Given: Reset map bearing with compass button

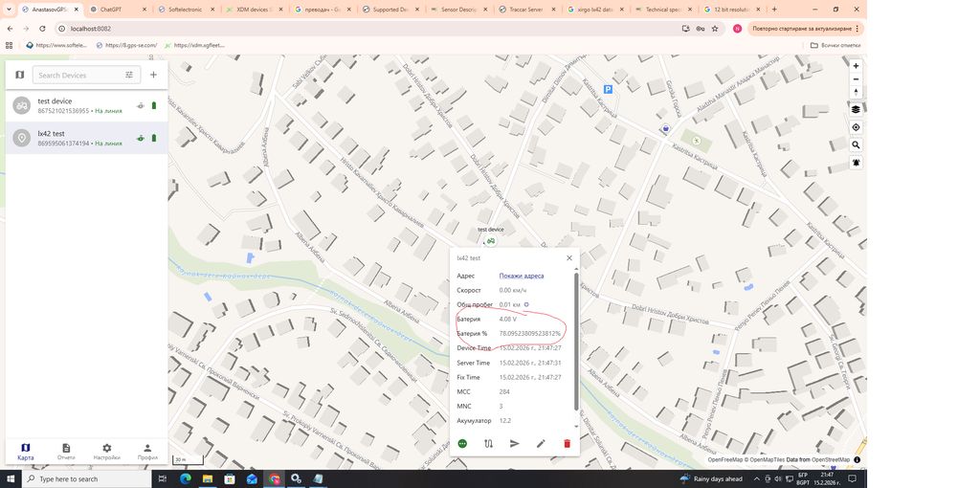Looking at the screenshot, I should coord(856,93).
